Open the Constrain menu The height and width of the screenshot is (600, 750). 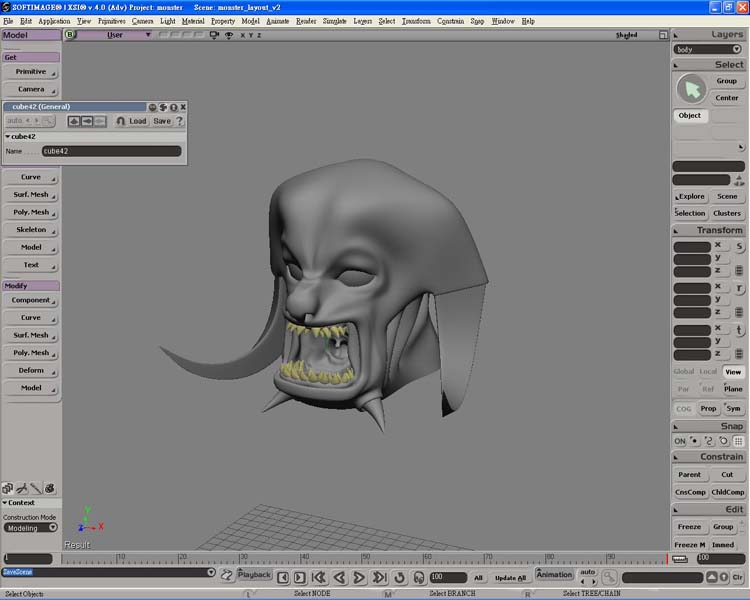pos(450,21)
